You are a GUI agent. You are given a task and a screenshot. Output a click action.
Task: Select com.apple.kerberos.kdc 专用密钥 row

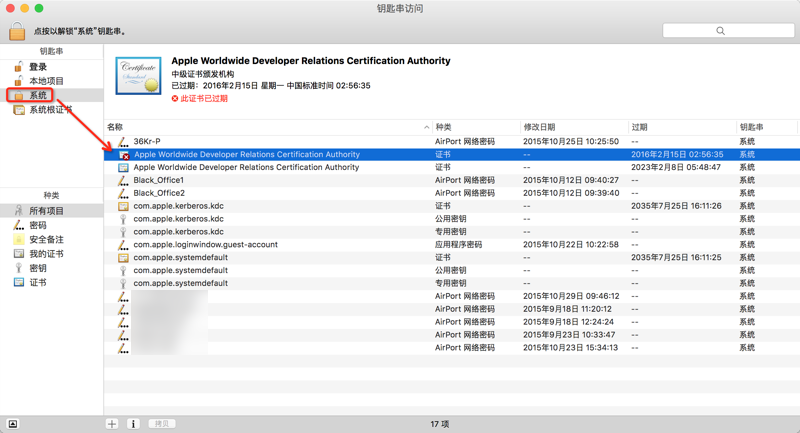point(452,232)
